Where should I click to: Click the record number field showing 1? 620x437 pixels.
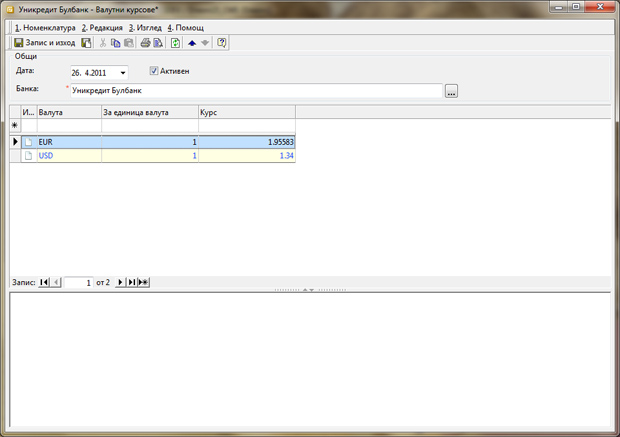point(78,282)
